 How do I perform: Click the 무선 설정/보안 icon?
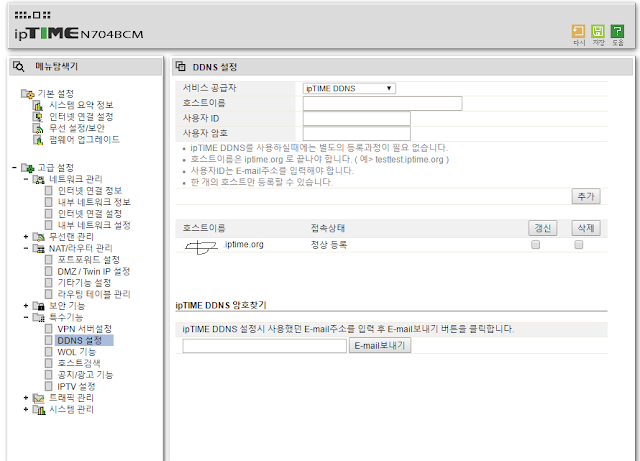pos(38,128)
